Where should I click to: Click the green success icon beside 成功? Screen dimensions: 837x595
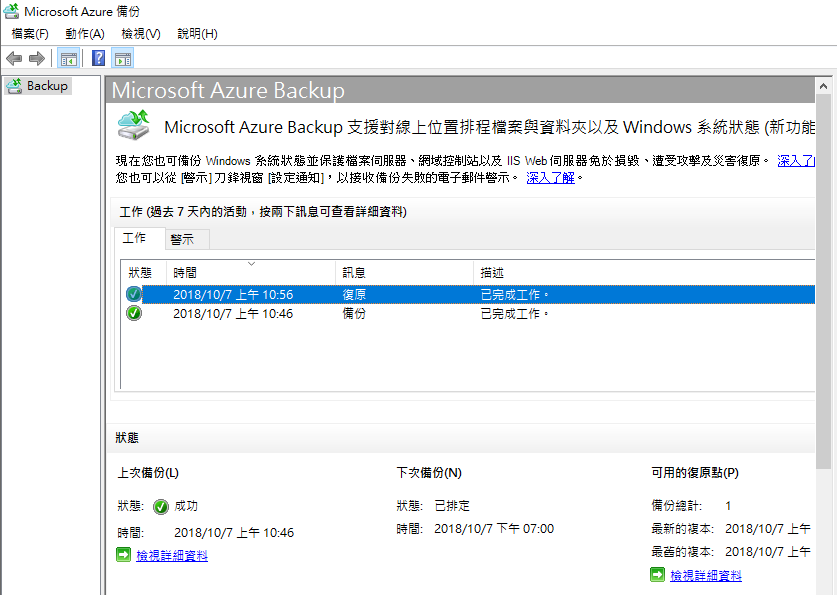click(161, 506)
